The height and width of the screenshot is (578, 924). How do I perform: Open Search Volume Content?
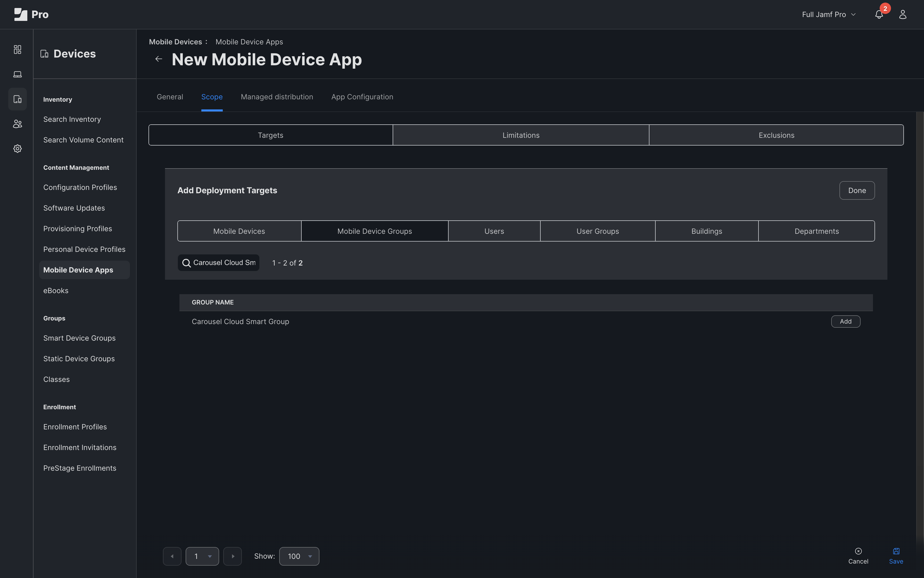click(83, 140)
